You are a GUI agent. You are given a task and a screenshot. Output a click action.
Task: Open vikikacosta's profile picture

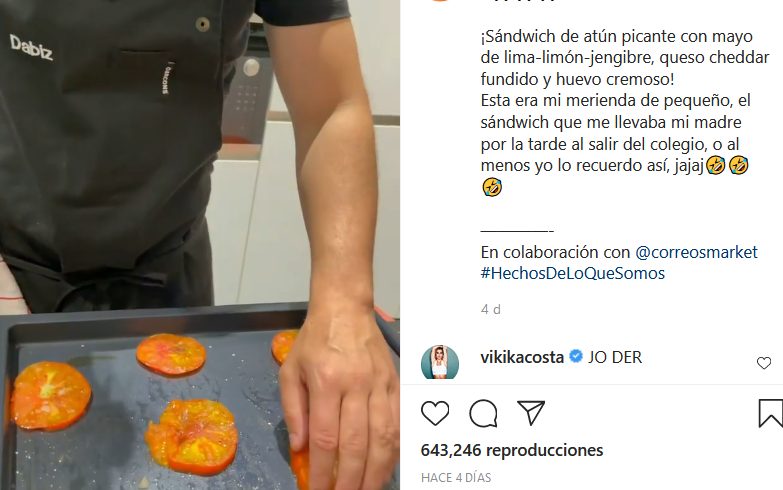pyautogui.click(x=439, y=362)
